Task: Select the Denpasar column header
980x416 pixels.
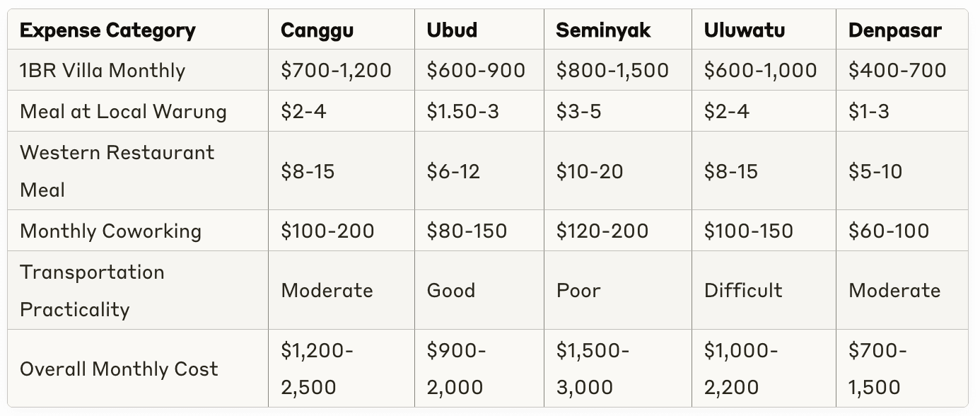Action: point(894,30)
